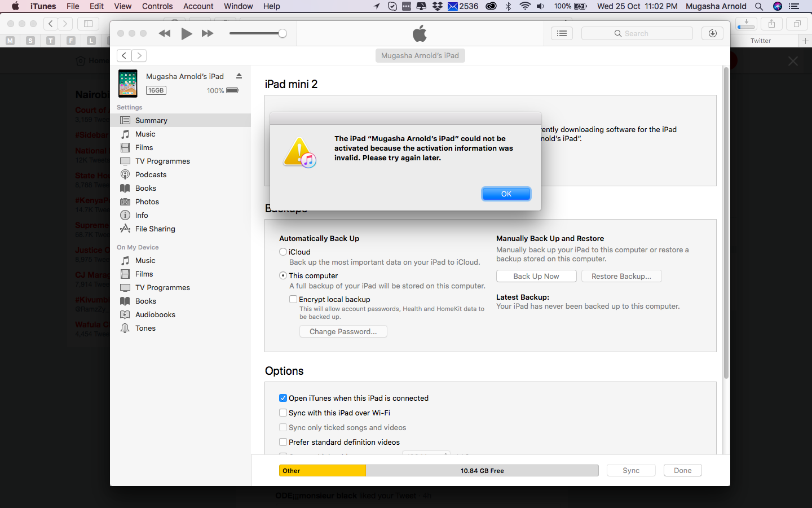Open Spotlight search in menu bar
812x508 pixels.
click(759, 6)
